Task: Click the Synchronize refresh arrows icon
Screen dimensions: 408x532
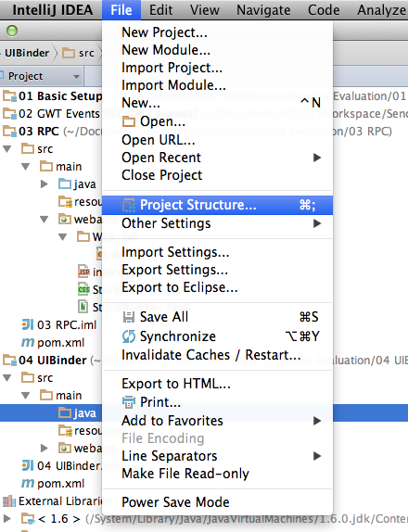Action: (x=129, y=336)
